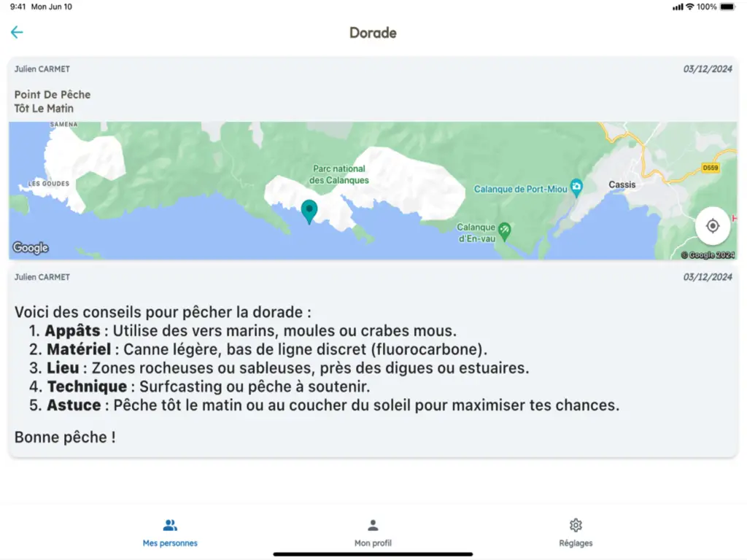The width and height of the screenshot is (747, 560).
Task: Tap the Parc national des Calanques label
Action: [x=339, y=174]
